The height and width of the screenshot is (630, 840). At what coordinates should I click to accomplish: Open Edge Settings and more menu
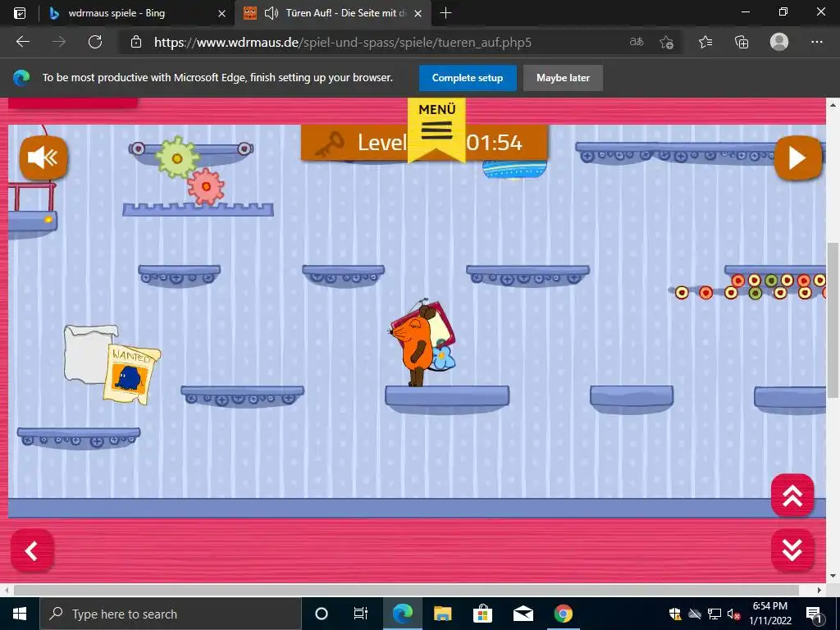(816, 42)
